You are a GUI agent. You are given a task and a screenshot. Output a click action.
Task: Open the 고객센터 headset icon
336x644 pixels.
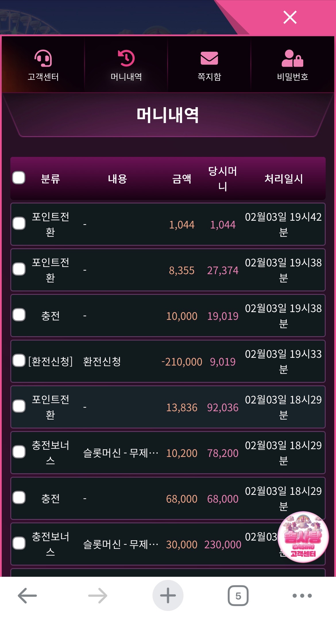coord(43,59)
